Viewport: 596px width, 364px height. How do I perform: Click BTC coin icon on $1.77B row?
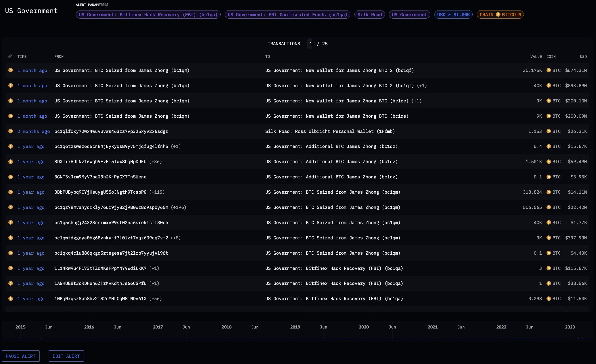click(549, 222)
